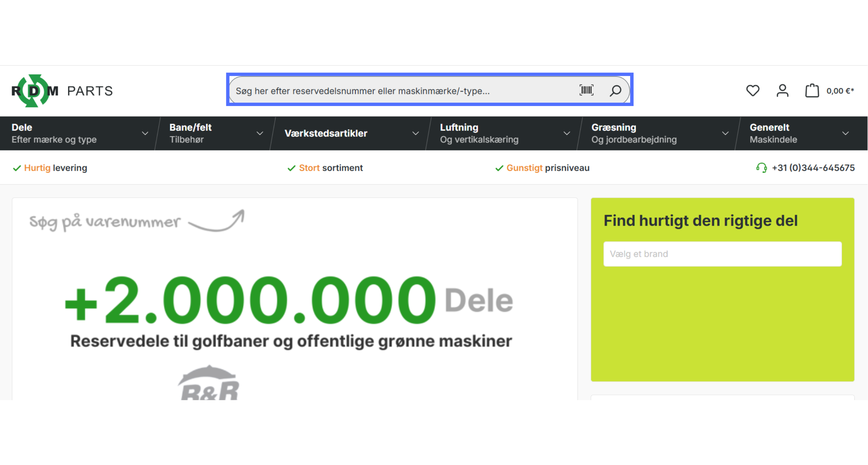Expand the Værkstedsartikler dropdown arrow

pyautogui.click(x=416, y=133)
